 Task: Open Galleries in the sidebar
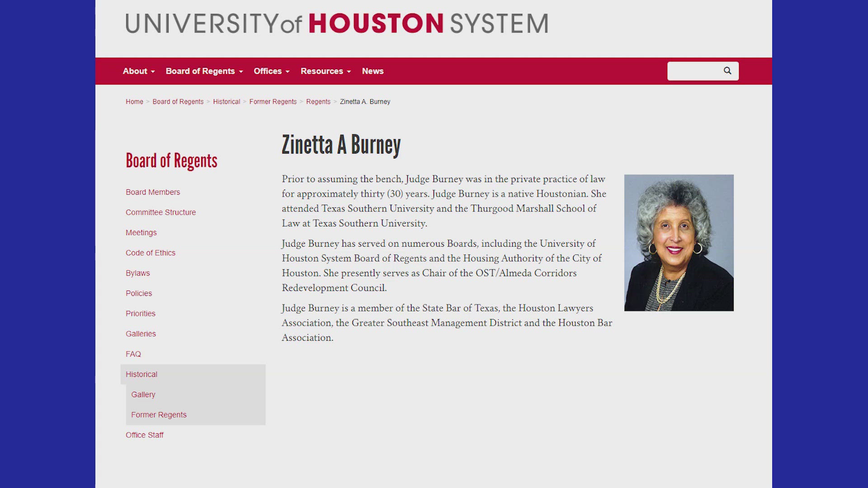tap(141, 334)
